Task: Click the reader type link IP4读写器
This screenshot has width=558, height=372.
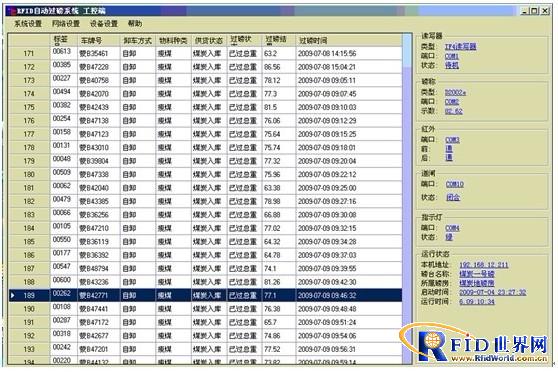Action: click(x=460, y=47)
